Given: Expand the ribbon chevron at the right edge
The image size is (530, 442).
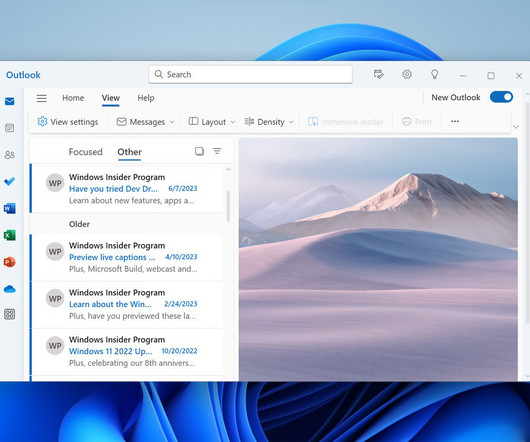Looking at the screenshot, I should click(x=516, y=127).
